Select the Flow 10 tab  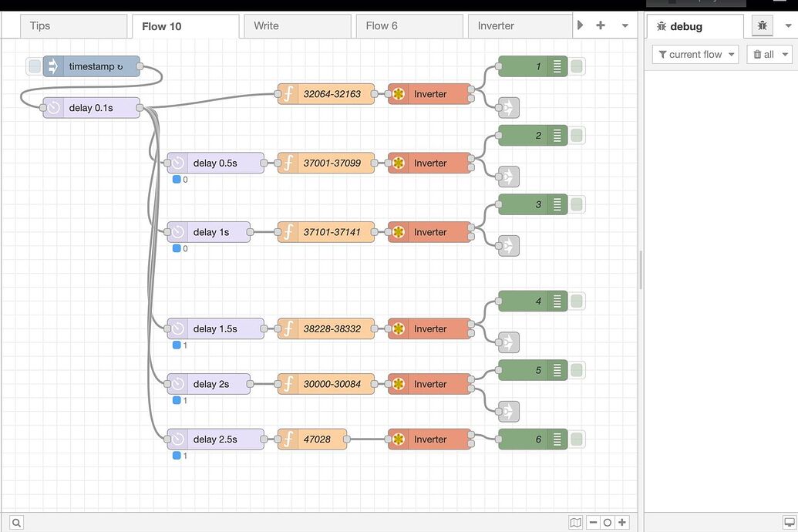pos(185,26)
